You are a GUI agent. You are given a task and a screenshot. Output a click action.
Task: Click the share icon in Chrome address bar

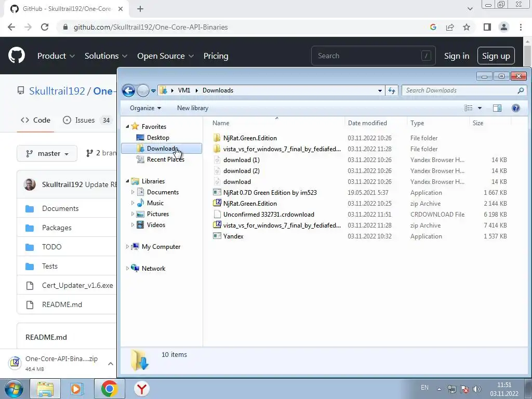[450, 27]
